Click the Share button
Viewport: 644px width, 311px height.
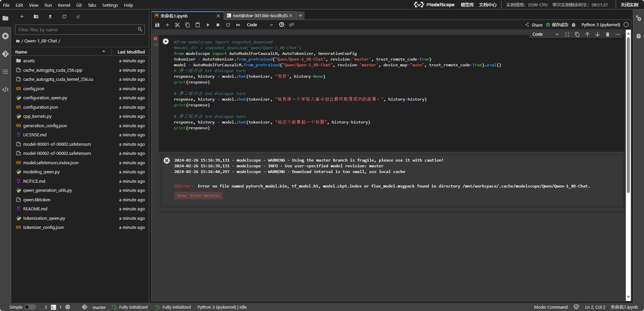[x=534, y=25]
